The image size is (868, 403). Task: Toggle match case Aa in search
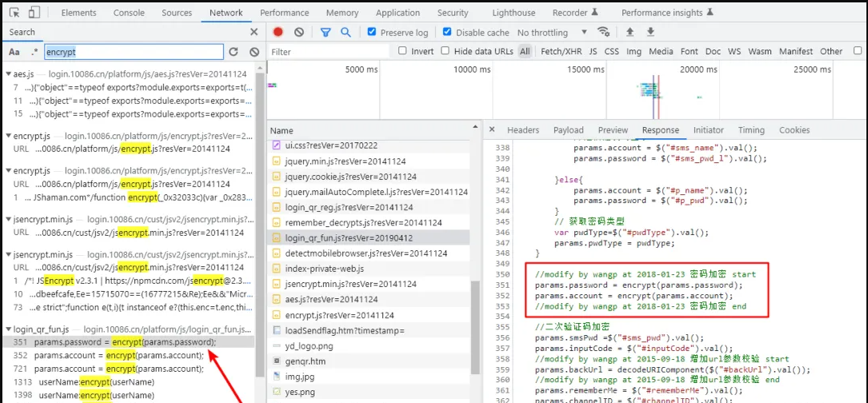pos(14,51)
